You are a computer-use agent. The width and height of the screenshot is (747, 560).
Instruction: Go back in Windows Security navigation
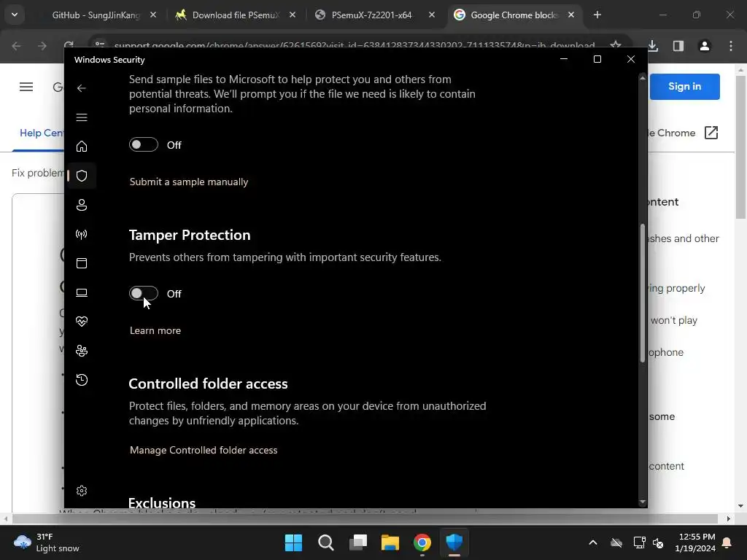pyautogui.click(x=82, y=88)
